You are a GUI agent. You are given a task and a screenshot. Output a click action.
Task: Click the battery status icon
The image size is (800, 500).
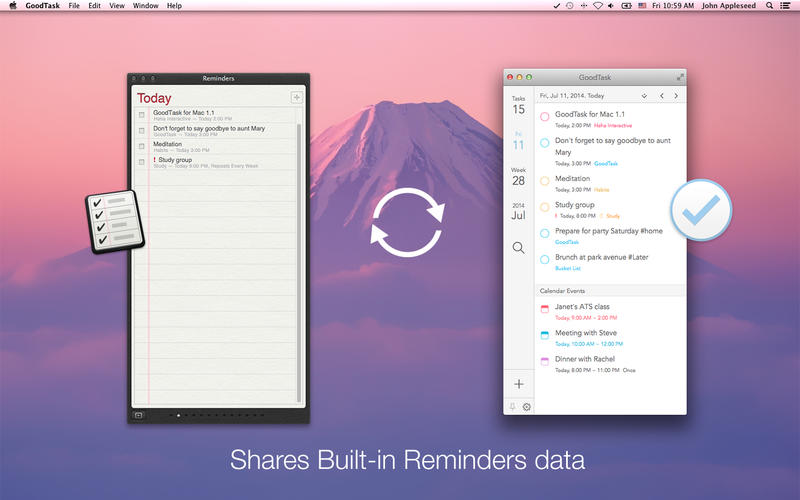(626, 6)
